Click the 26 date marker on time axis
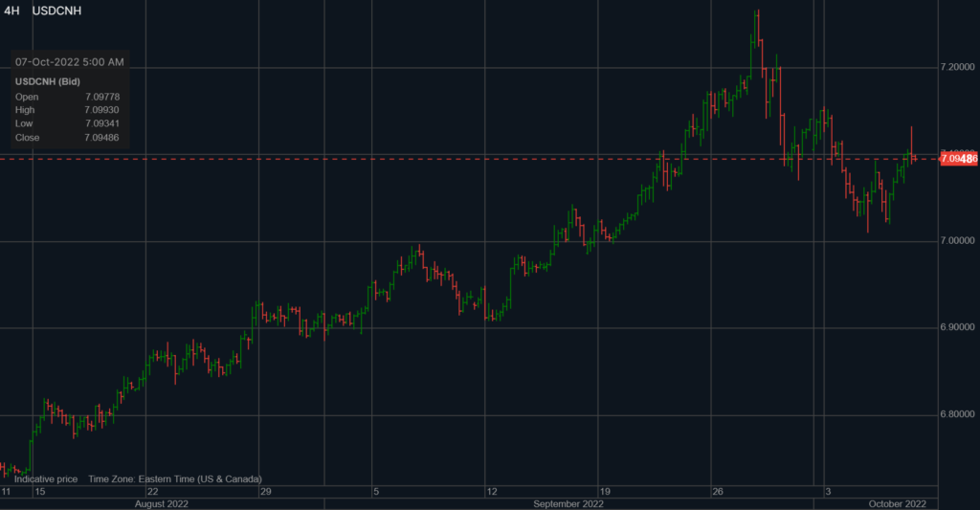Viewport: 980px width, 510px height. coord(717,492)
